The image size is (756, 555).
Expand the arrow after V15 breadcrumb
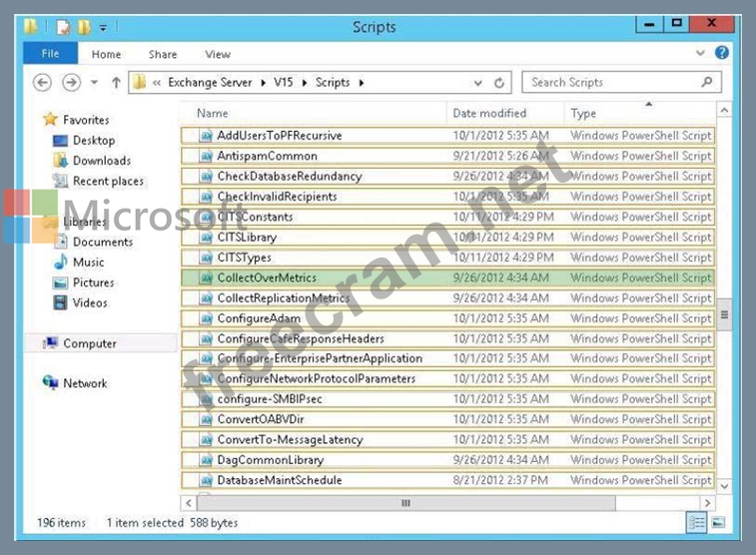[x=305, y=83]
